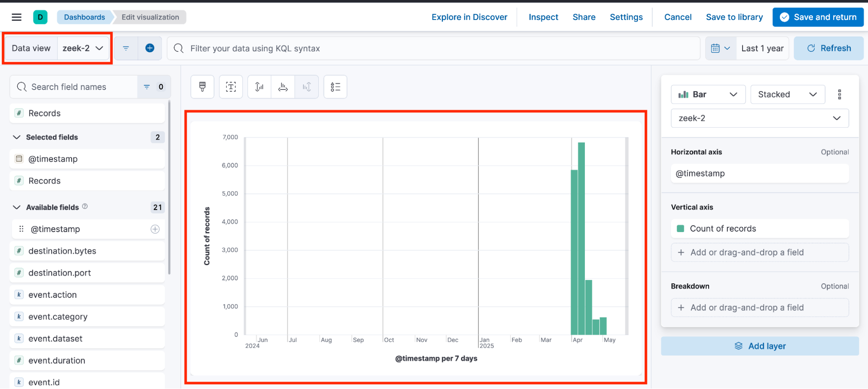Click the search magnifier in query bar
The image size is (868, 389).
pyautogui.click(x=178, y=48)
